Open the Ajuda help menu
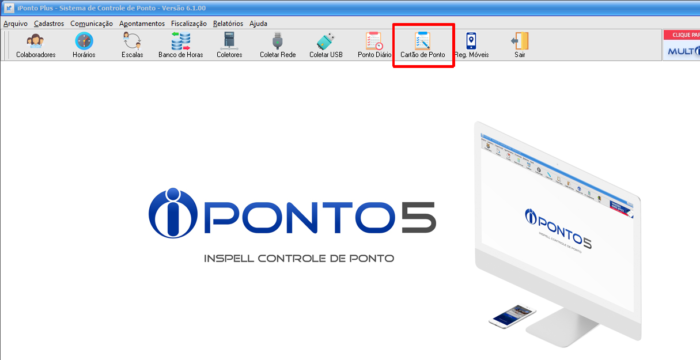Image resolution: width=700 pixels, height=360 pixels. (258, 24)
